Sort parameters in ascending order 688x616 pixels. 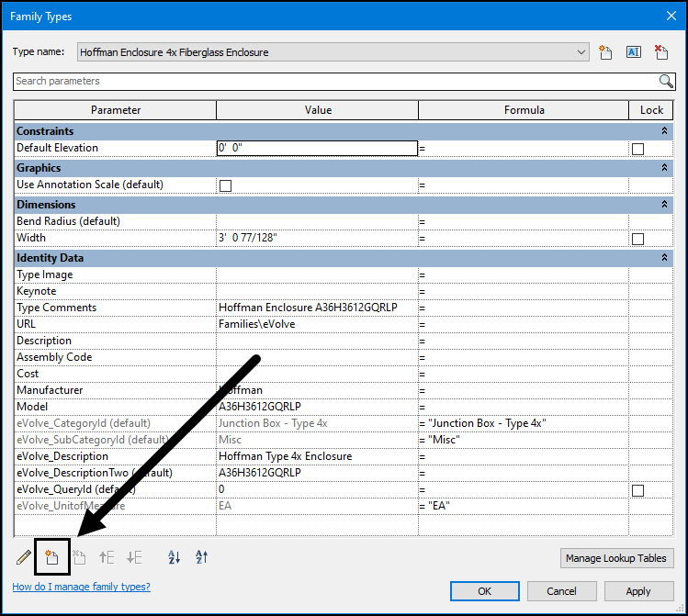point(175,557)
